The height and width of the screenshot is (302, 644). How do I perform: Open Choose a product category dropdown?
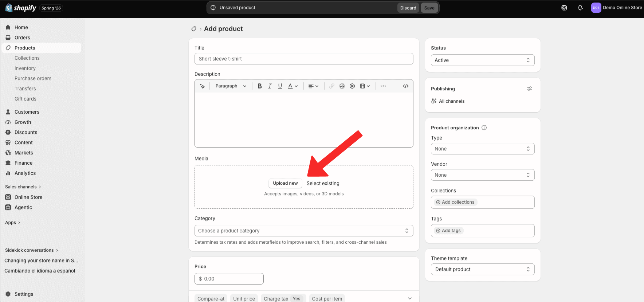[x=304, y=231]
